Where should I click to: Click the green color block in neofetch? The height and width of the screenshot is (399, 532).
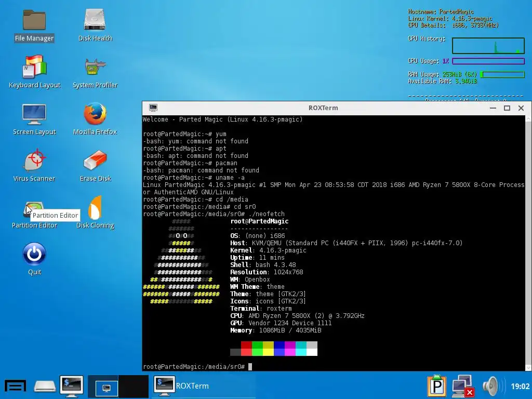[257, 349]
